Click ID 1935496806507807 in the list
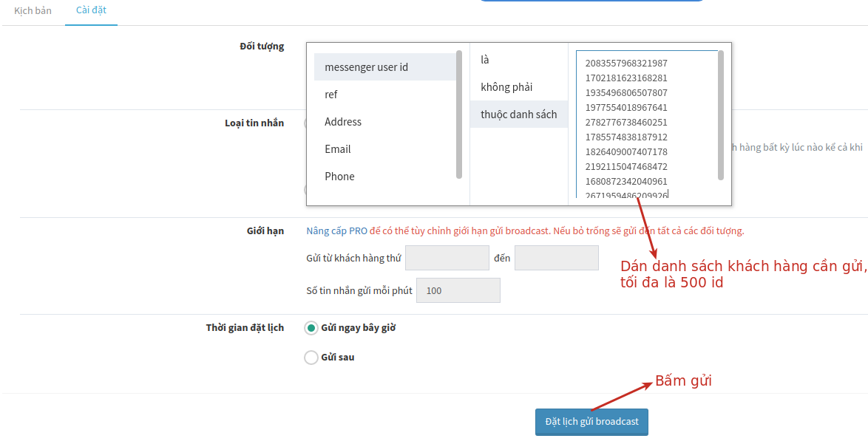Viewport: 868px width, 444px height. point(626,93)
